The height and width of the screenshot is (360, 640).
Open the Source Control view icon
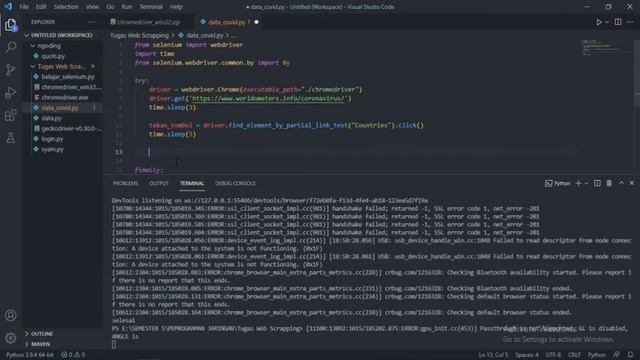(11, 70)
